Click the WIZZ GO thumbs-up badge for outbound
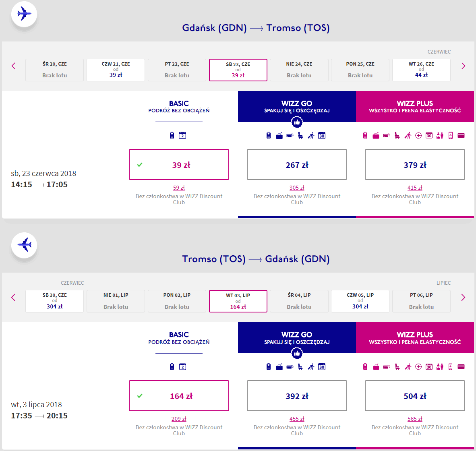 tap(297, 122)
